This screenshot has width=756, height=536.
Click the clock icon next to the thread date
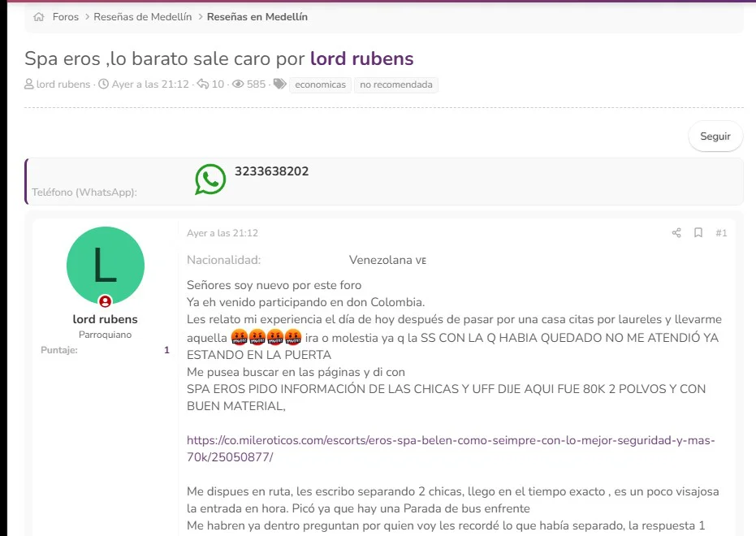103,84
